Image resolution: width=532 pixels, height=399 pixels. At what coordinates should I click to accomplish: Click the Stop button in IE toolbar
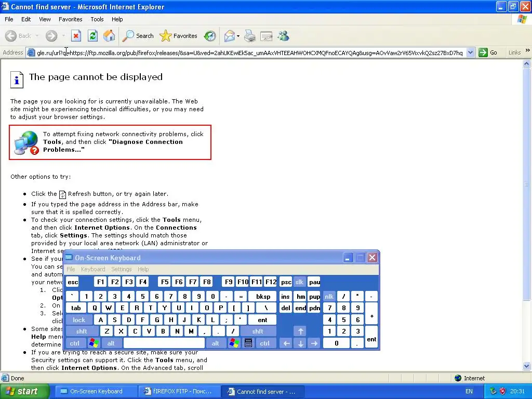point(76,36)
